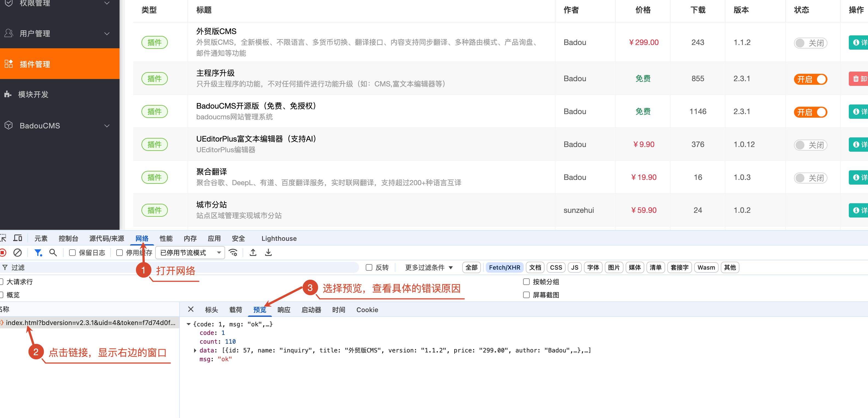
Task: Open the 更多过滤条件 dropdown
Action: click(x=429, y=267)
